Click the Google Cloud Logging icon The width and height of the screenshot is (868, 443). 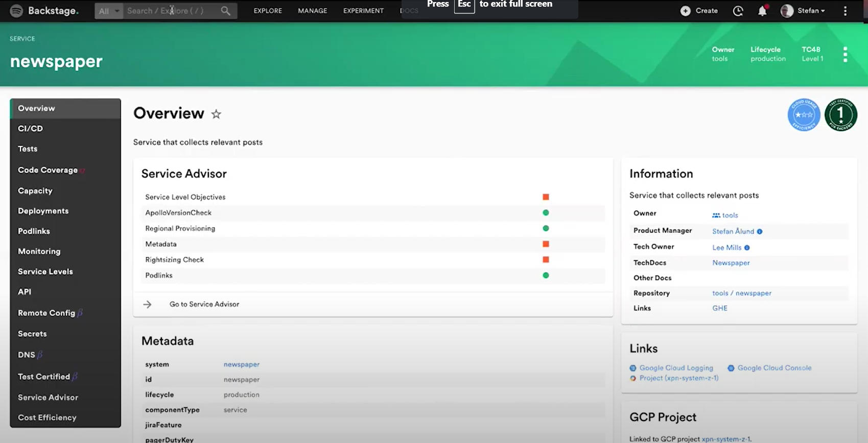tap(633, 368)
